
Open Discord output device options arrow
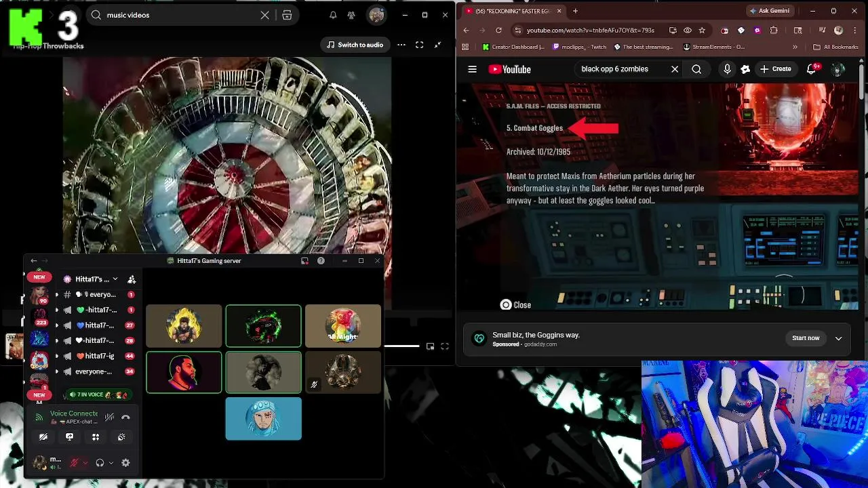tap(111, 463)
